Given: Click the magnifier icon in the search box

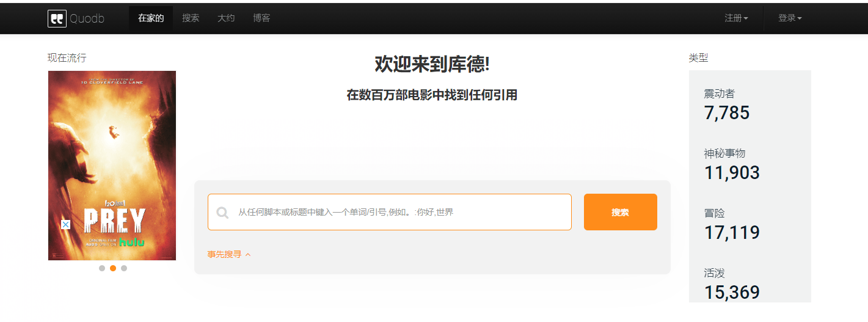Looking at the screenshot, I should [223, 213].
